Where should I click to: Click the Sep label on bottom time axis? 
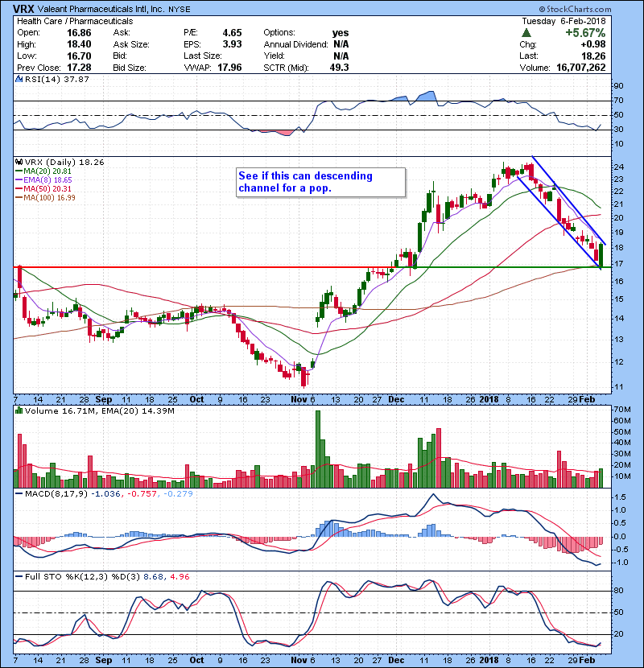[104, 660]
